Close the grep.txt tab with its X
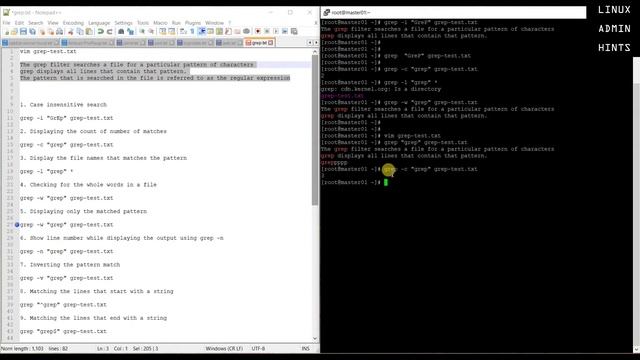Image resolution: width=640 pixels, height=360 pixels. pyautogui.click(x=270, y=42)
